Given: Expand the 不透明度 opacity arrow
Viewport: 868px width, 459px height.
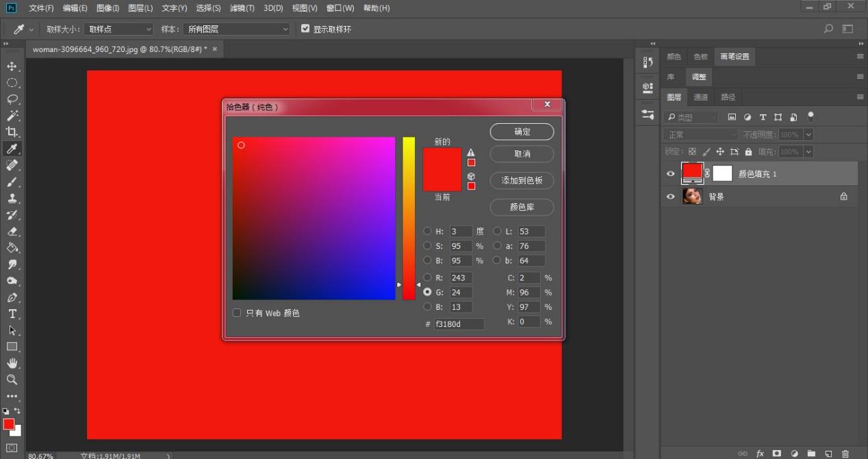Looking at the screenshot, I should click(x=808, y=134).
